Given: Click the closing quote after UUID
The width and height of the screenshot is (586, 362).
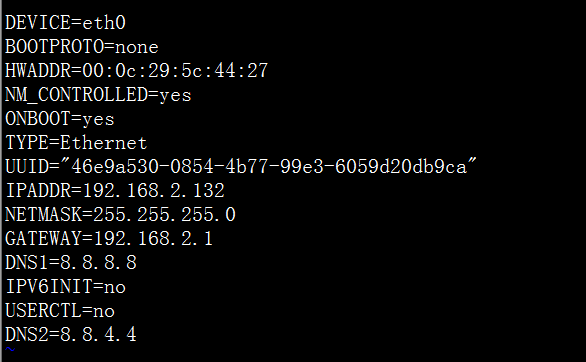Looking at the screenshot, I should (x=472, y=162).
